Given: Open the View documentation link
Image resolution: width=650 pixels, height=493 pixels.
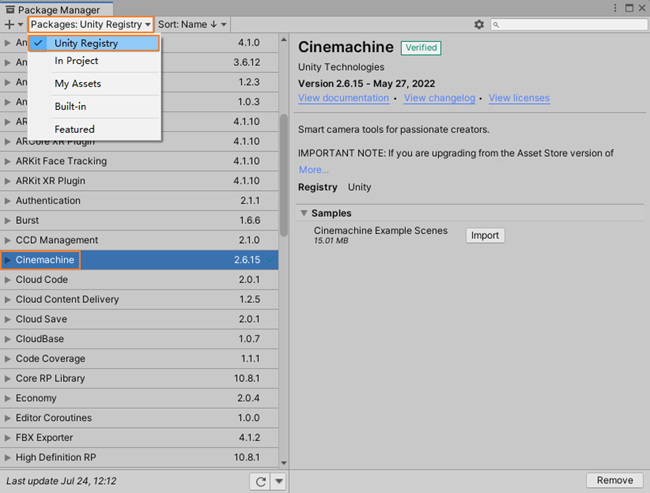Looking at the screenshot, I should click(343, 98).
